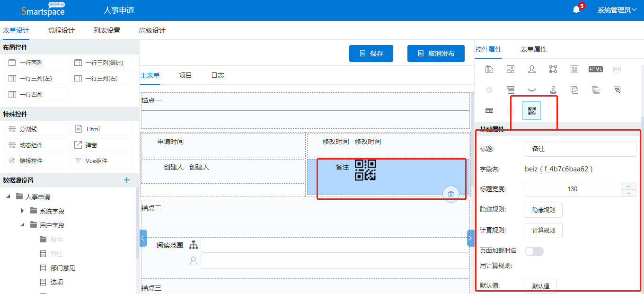
Task: Add a data source with plus icon
Action: (x=127, y=180)
